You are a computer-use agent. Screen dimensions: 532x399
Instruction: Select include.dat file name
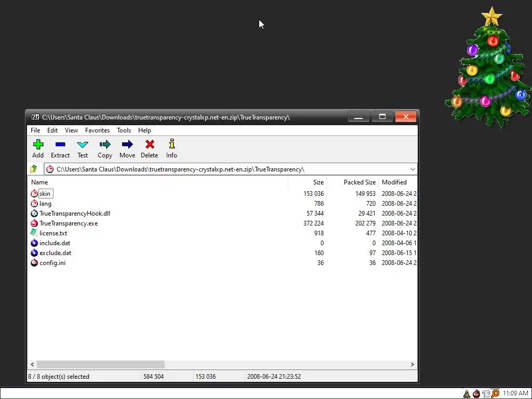click(55, 243)
